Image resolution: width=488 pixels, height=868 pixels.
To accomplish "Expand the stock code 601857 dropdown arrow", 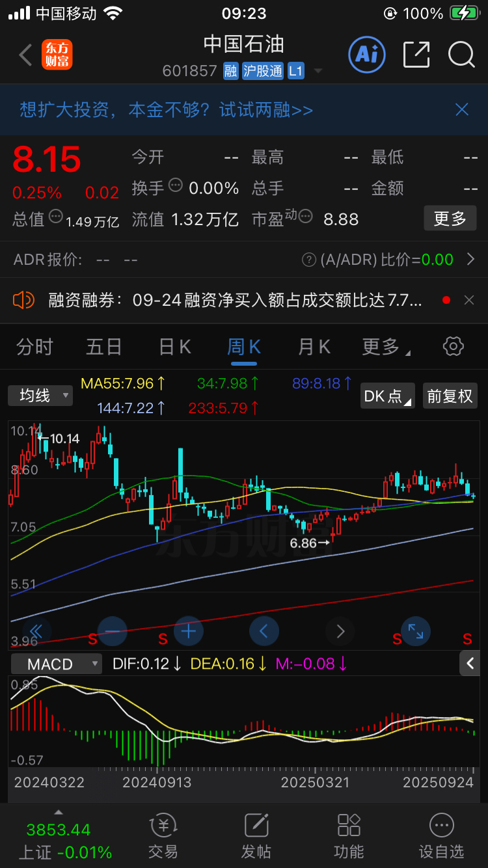I will click(x=318, y=70).
